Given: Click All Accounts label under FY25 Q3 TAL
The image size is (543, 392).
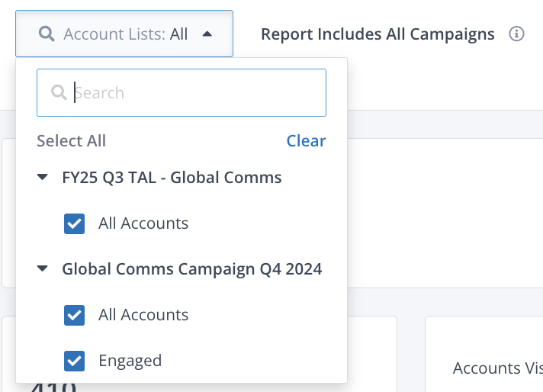Looking at the screenshot, I should click(x=143, y=223).
